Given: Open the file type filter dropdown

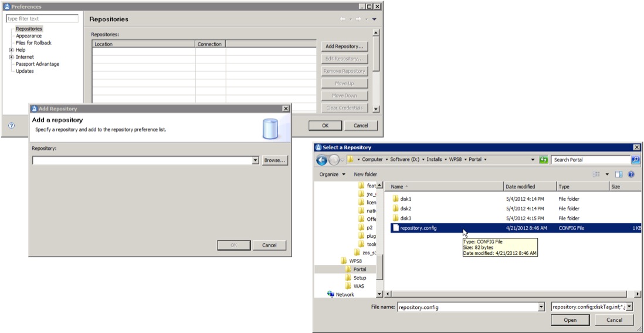Looking at the screenshot, I should (629, 307).
